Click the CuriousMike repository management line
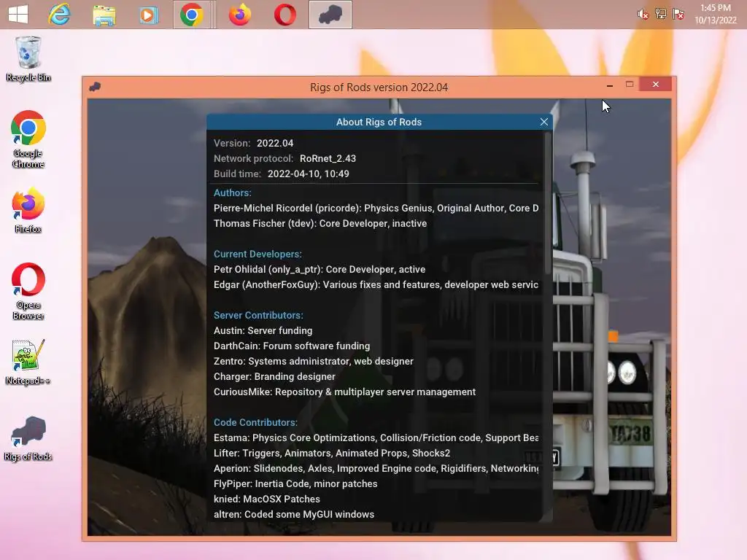 [x=344, y=392]
